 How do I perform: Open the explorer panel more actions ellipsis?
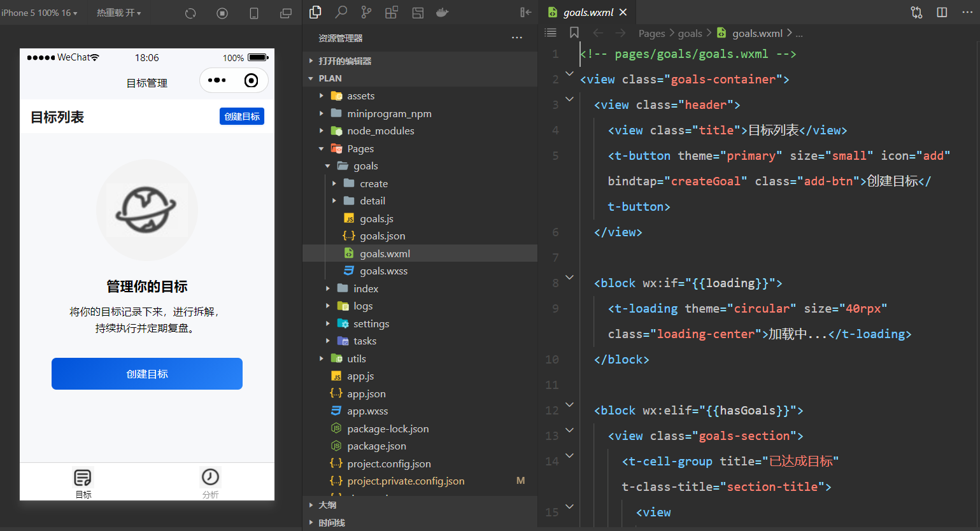(517, 38)
